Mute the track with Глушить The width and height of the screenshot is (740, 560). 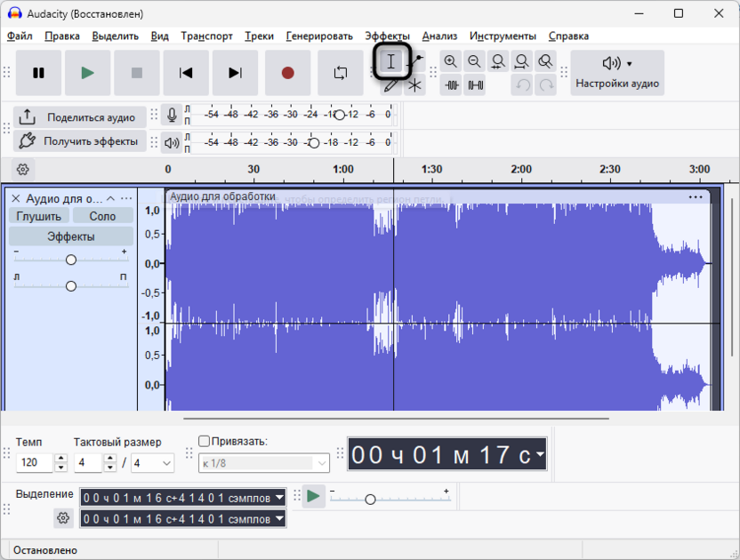[39, 216]
